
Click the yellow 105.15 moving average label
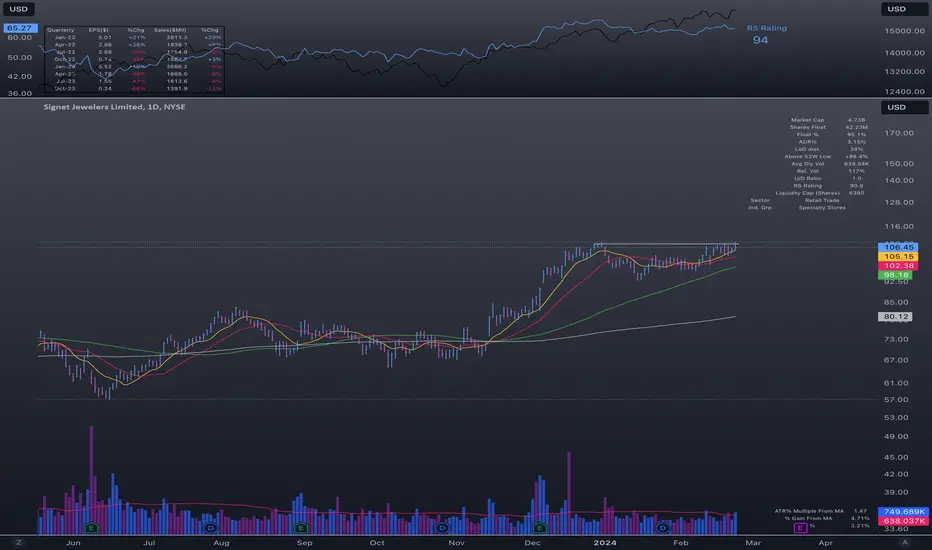(x=898, y=256)
